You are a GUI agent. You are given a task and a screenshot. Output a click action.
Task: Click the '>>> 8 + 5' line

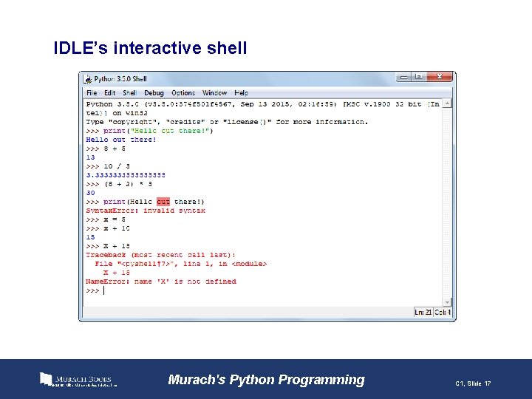(106, 149)
